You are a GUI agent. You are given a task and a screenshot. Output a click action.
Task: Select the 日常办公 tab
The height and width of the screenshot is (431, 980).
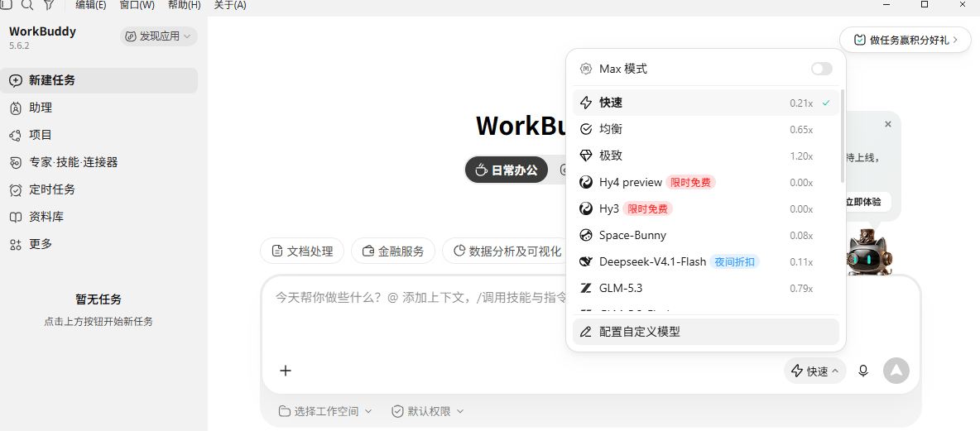(x=507, y=170)
